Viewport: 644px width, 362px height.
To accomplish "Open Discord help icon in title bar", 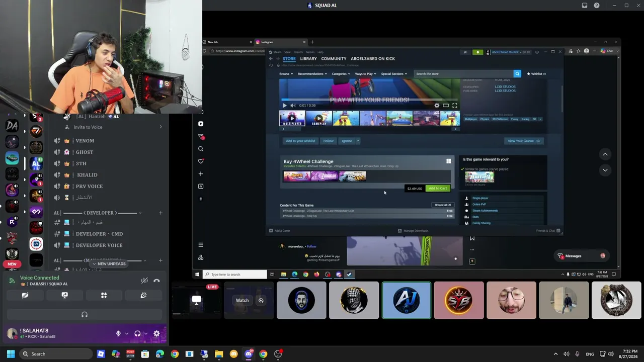I will tap(597, 6).
